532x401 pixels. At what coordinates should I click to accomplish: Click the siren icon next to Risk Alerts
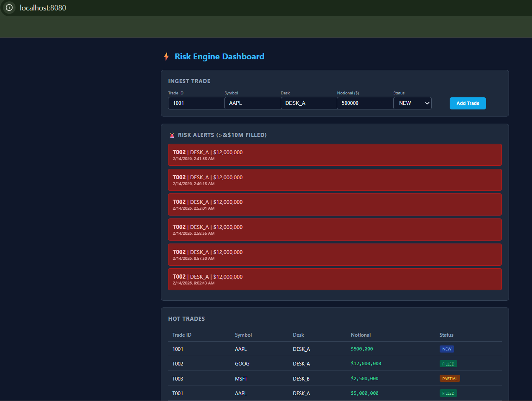(172, 135)
